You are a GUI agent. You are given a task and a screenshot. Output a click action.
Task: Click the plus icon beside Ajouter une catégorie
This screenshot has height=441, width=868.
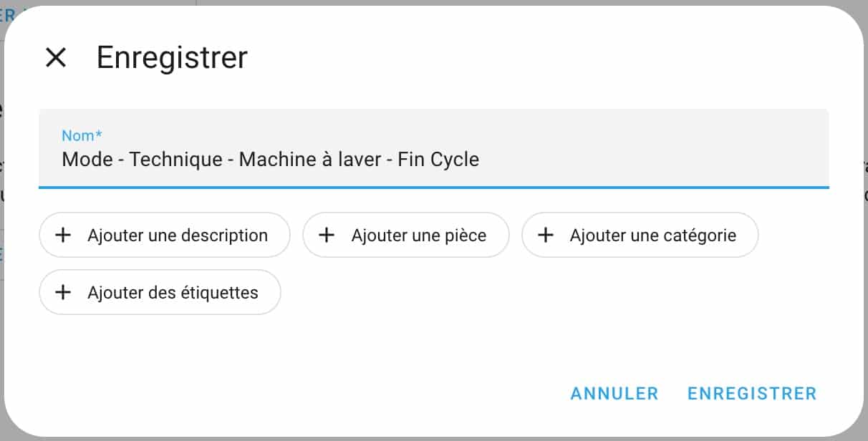(546, 235)
